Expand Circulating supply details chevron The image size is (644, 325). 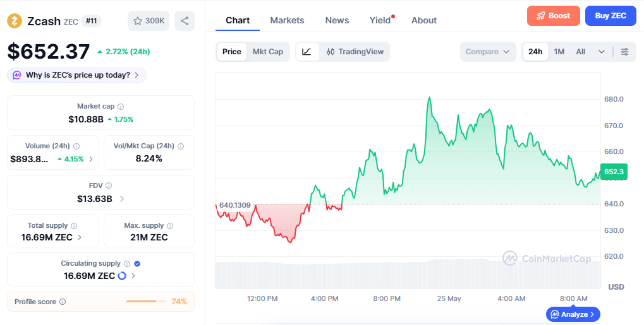tap(133, 276)
